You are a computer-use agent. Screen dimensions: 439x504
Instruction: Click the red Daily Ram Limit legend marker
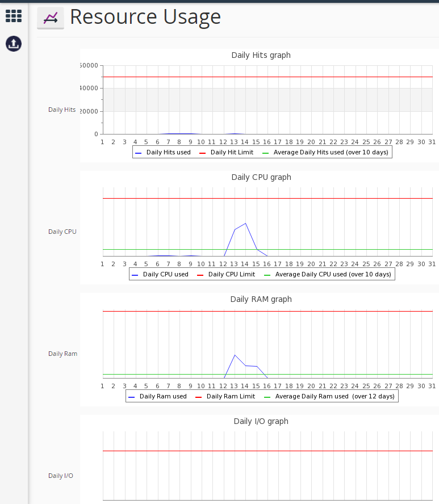[198, 397]
